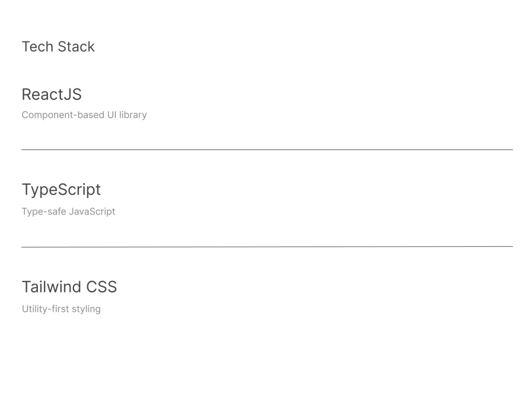Open the Tailwind CSS item title
This screenshot has width=532, height=399.
(70, 287)
